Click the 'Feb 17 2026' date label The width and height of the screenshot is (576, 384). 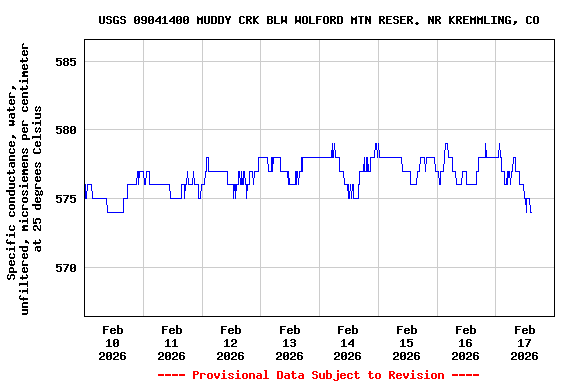pyautogui.click(x=525, y=343)
